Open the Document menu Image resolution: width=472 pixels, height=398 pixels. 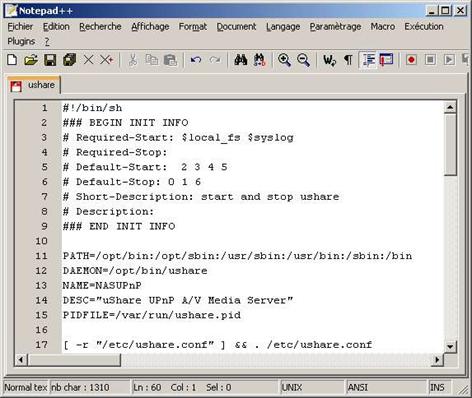[x=236, y=26]
